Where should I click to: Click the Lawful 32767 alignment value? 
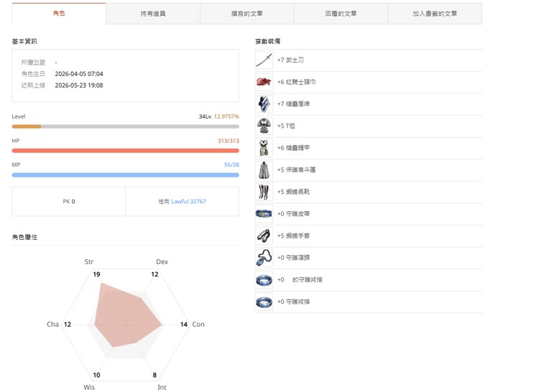click(x=188, y=202)
